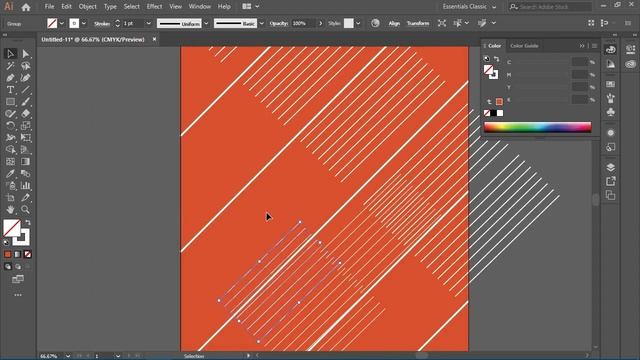Click the Align button
Viewport: 640px width, 360px height.
394,23
